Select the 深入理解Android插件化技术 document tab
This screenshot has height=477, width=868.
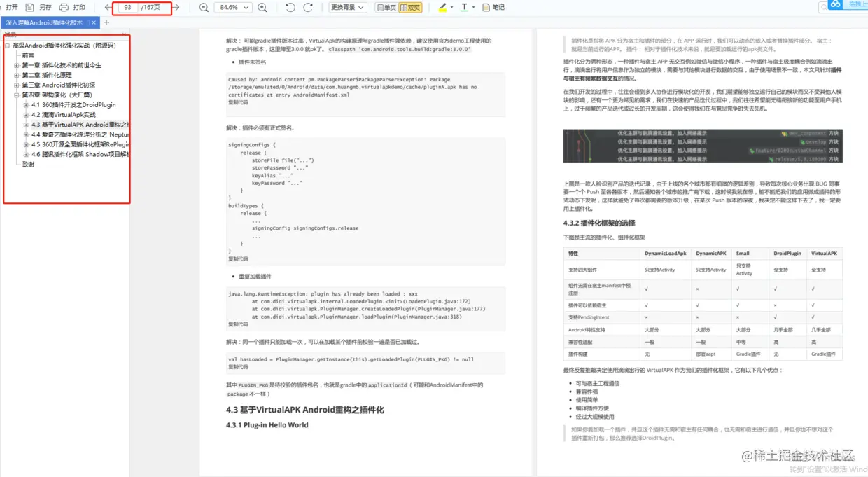(x=44, y=22)
